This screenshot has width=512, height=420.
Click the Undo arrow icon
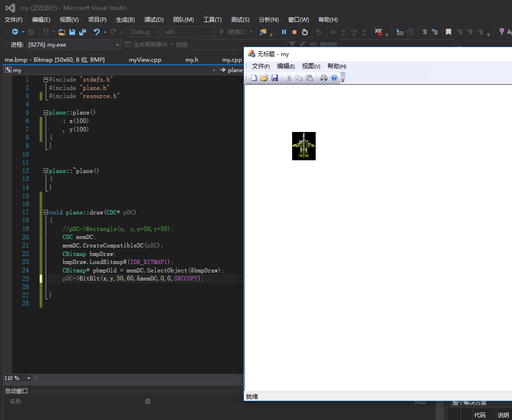click(97, 32)
